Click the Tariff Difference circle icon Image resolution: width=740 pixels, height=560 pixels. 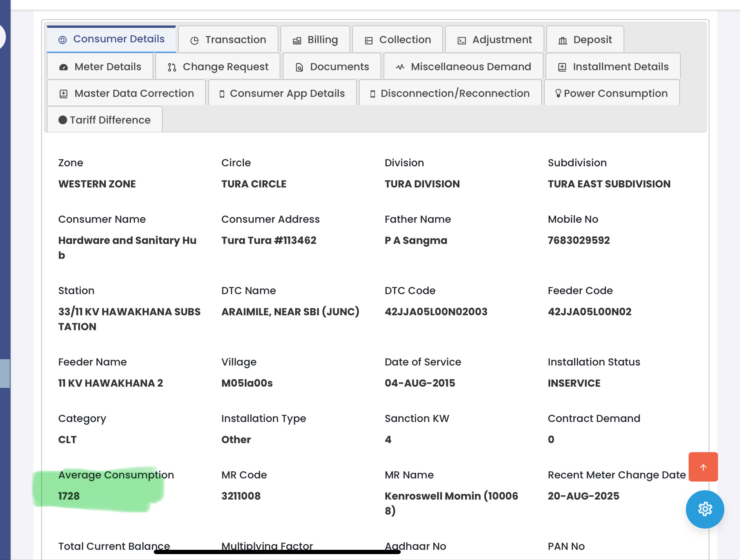tap(63, 120)
